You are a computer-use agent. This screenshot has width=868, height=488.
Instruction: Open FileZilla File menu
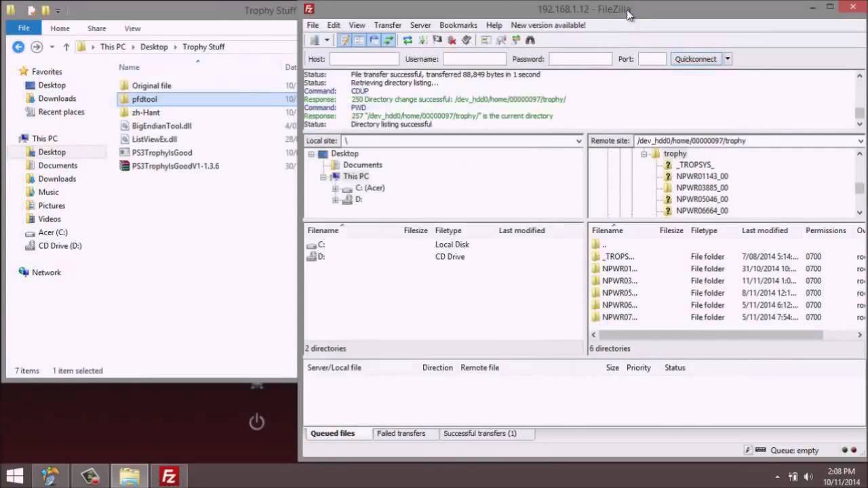tap(313, 25)
